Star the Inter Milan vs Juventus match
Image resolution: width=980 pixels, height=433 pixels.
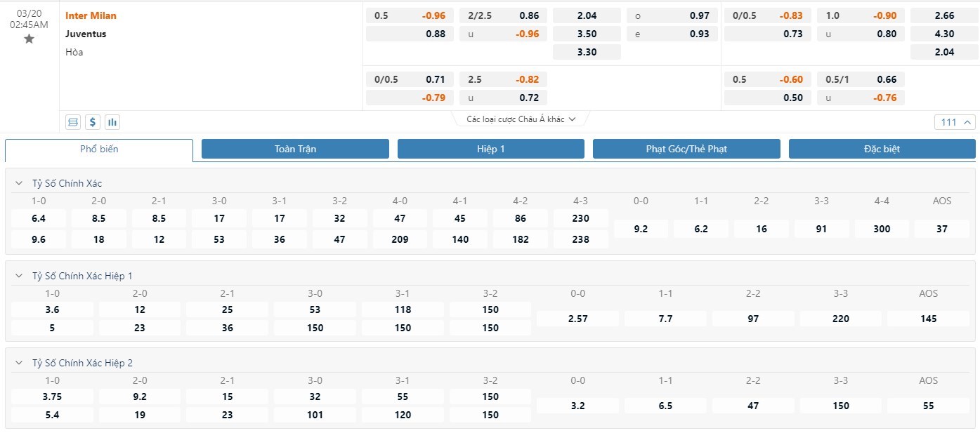(x=29, y=39)
